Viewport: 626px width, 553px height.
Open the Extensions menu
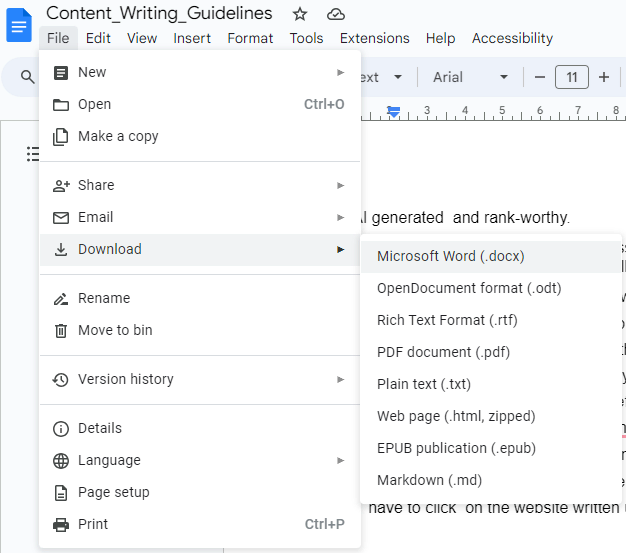[374, 38]
